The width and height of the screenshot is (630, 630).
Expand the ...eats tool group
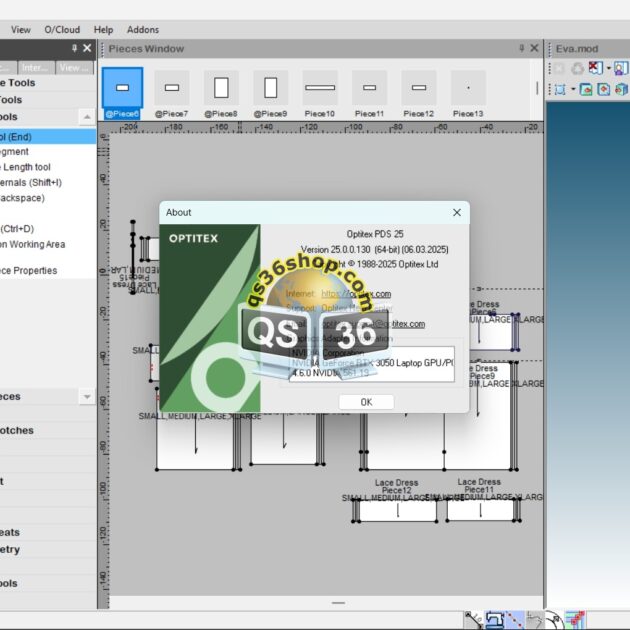point(48,532)
